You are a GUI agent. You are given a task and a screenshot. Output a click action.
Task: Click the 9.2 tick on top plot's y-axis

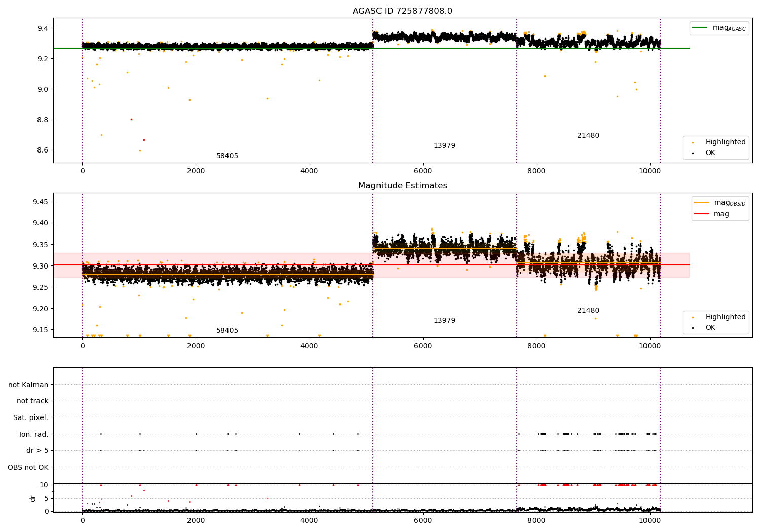point(43,59)
